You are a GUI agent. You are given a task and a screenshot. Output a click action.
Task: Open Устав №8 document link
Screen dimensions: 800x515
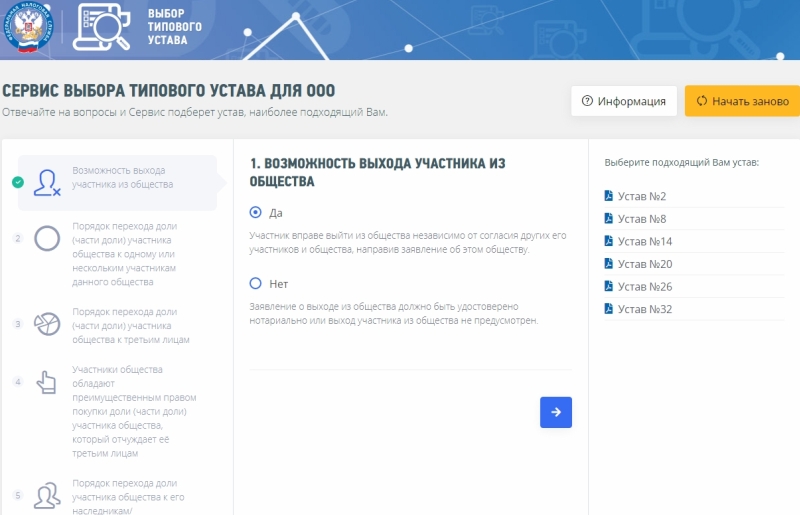(642, 218)
